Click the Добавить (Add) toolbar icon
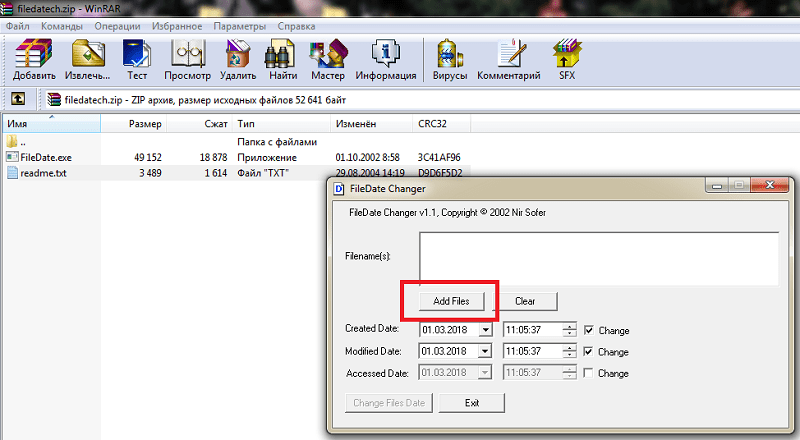Screen dimensions: 800x440 coord(34,54)
